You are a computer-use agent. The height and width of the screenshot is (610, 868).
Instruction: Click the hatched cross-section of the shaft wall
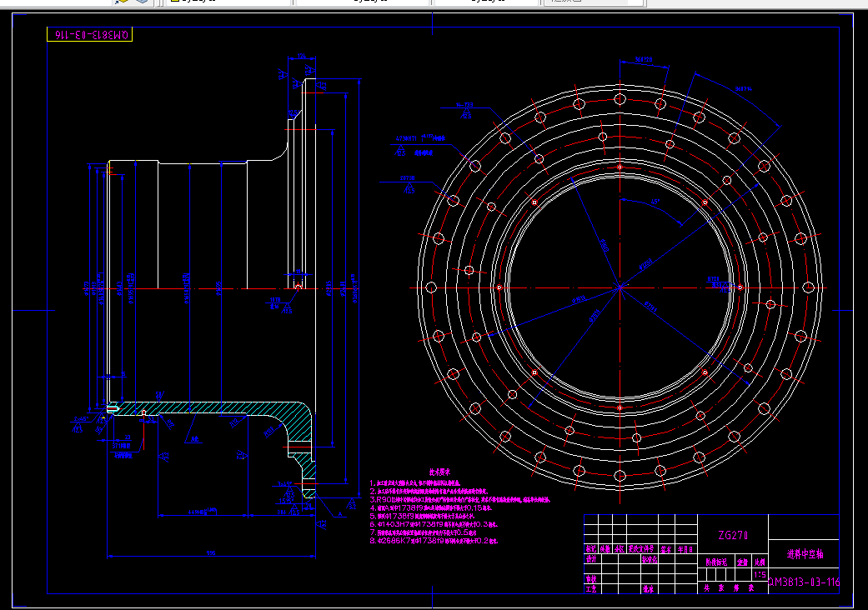coord(210,408)
